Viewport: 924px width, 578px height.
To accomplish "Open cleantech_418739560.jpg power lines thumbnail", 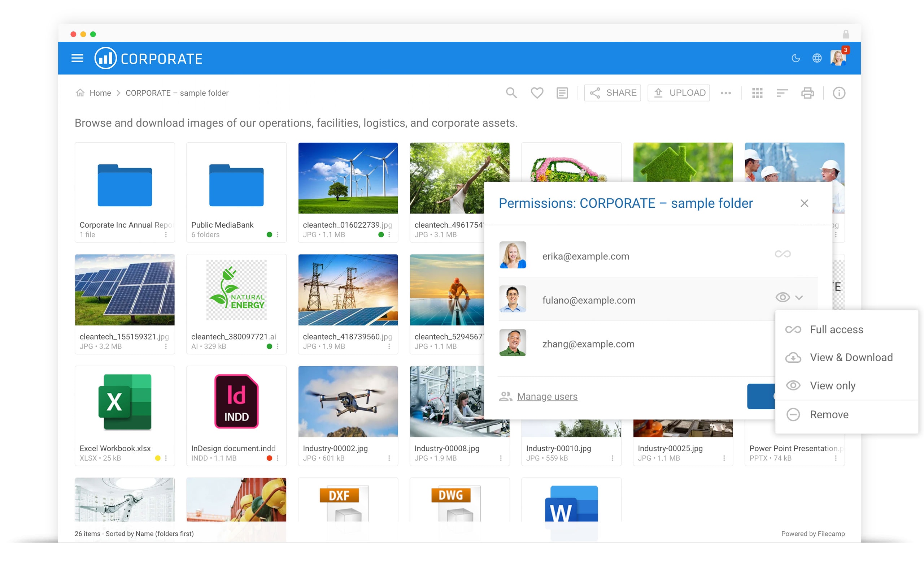I will [348, 290].
